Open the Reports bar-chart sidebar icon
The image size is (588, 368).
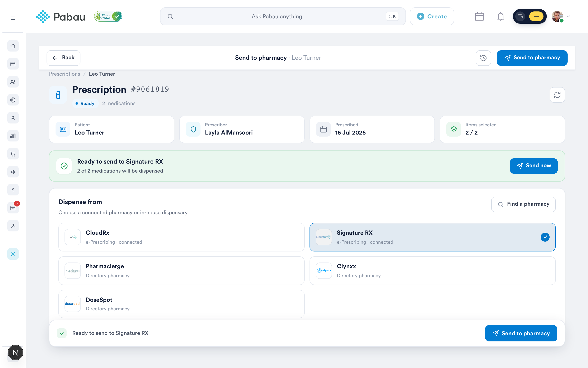pyautogui.click(x=13, y=136)
